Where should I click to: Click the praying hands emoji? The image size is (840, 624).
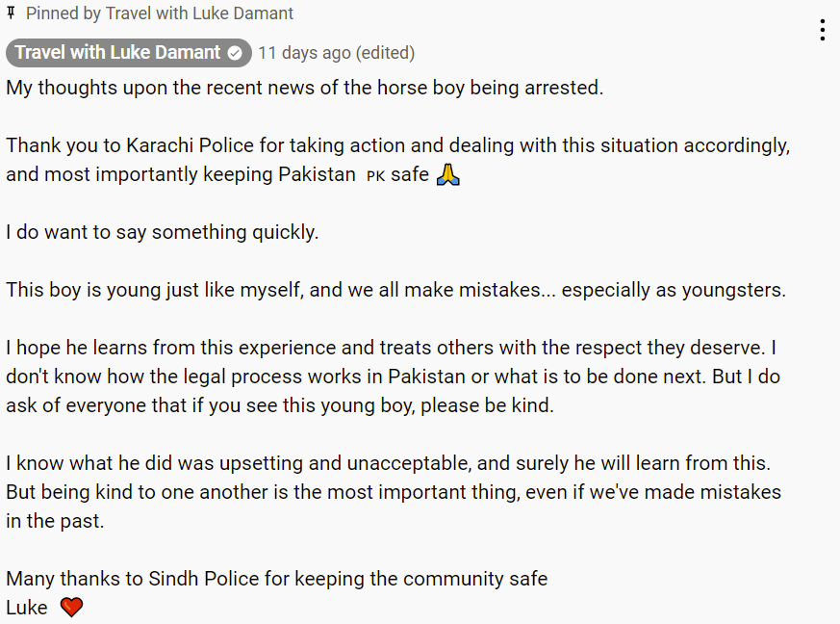[x=448, y=174]
